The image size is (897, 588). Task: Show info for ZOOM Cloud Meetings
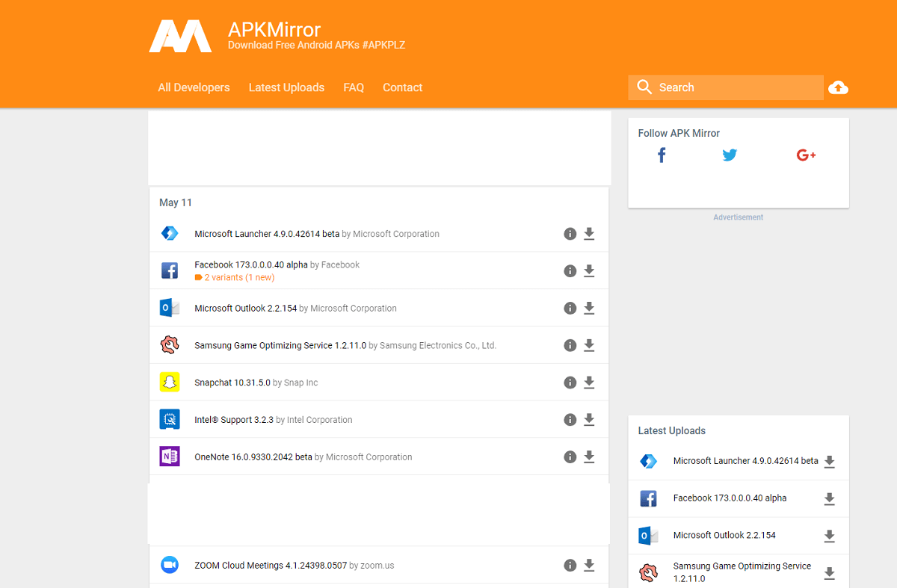click(x=570, y=566)
